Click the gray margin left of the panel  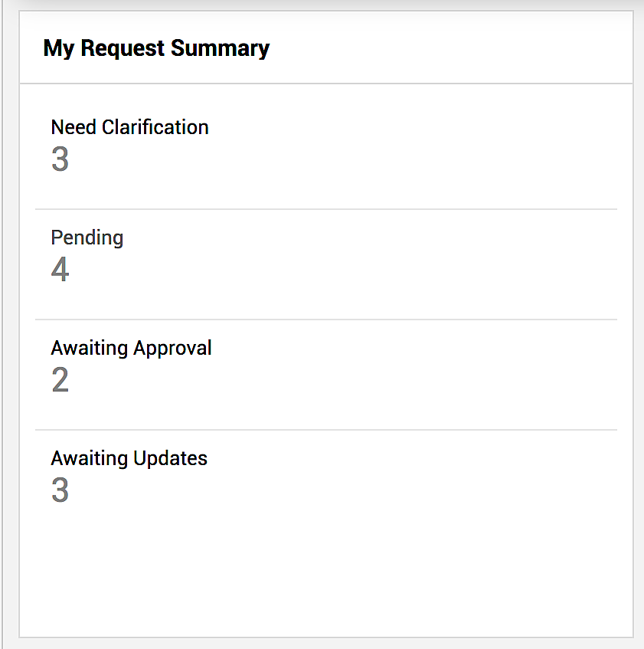pos(9,322)
